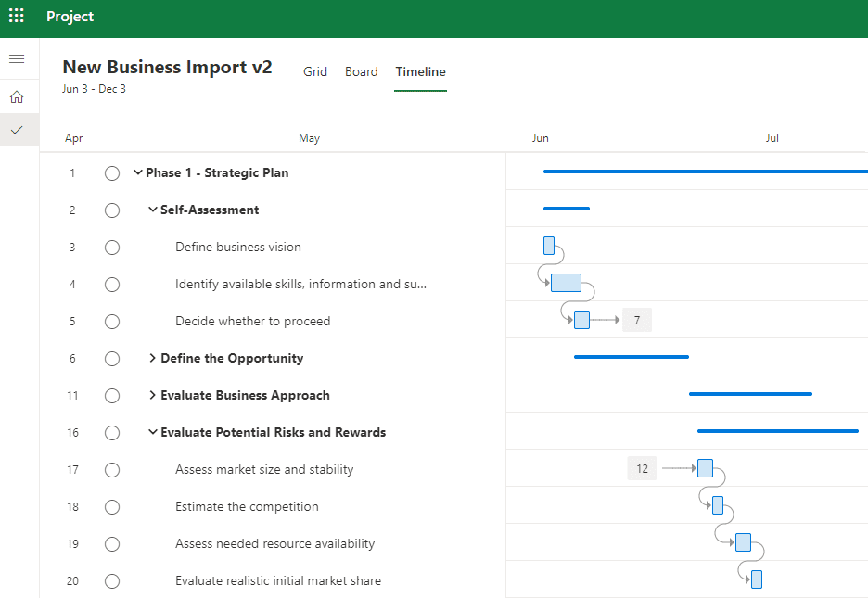Image resolution: width=868 pixels, height=598 pixels.
Task: Switch to the Board tab
Action: (x=361, y=72)
